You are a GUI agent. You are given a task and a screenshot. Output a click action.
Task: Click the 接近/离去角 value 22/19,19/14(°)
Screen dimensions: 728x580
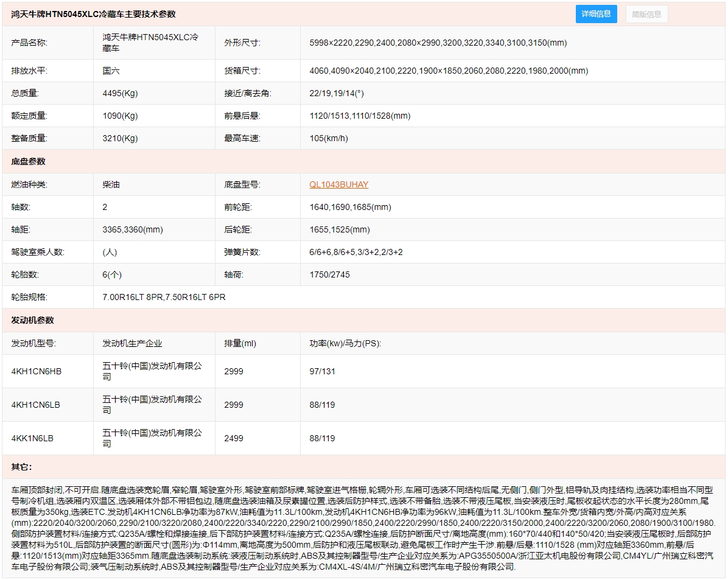coord(337,93)
